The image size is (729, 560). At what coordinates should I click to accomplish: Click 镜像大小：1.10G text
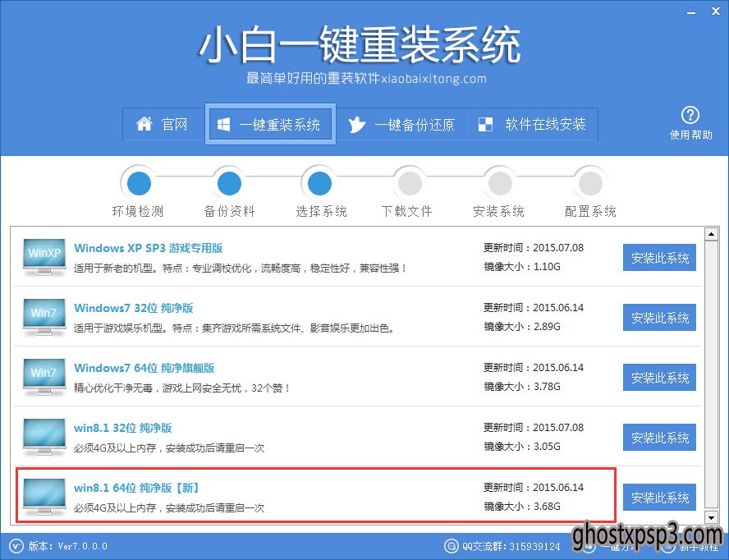[x=521, y=267]
